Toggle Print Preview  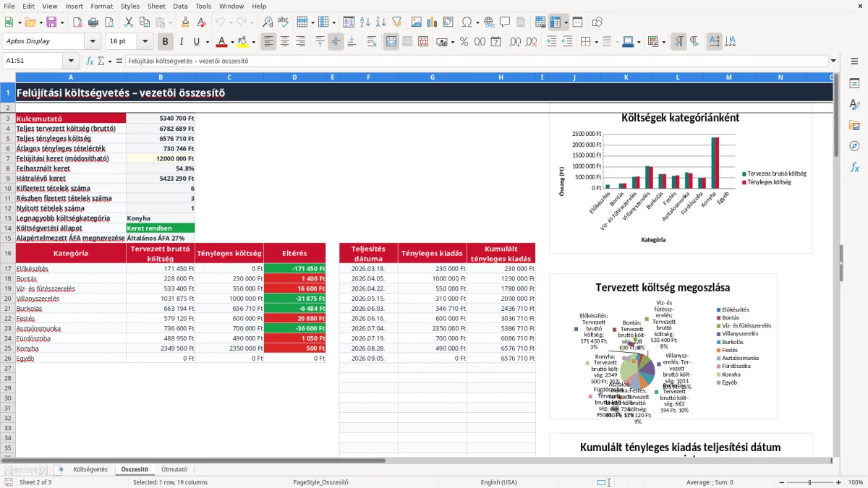[108, 22]
